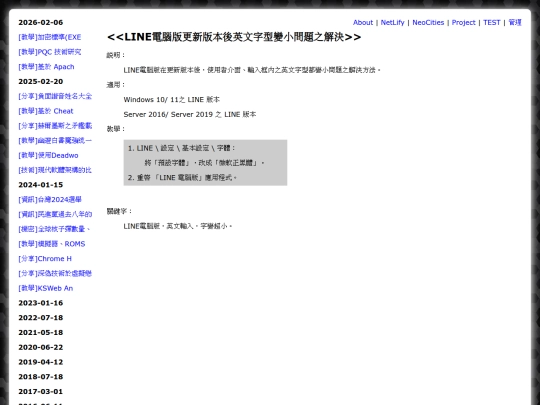Open the [機密]全球核子彈數量 article
Screen dimensions: 540x405
click(x=54, y=229)
